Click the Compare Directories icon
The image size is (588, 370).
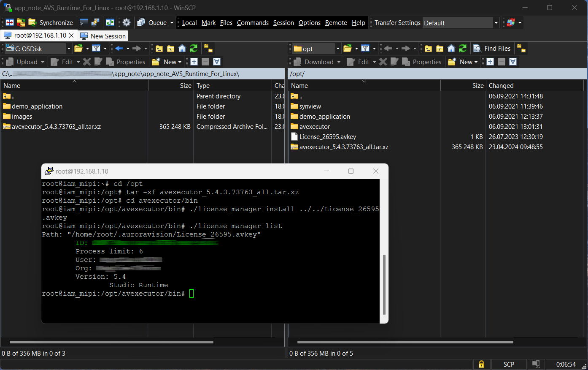(x=10, y=23)
